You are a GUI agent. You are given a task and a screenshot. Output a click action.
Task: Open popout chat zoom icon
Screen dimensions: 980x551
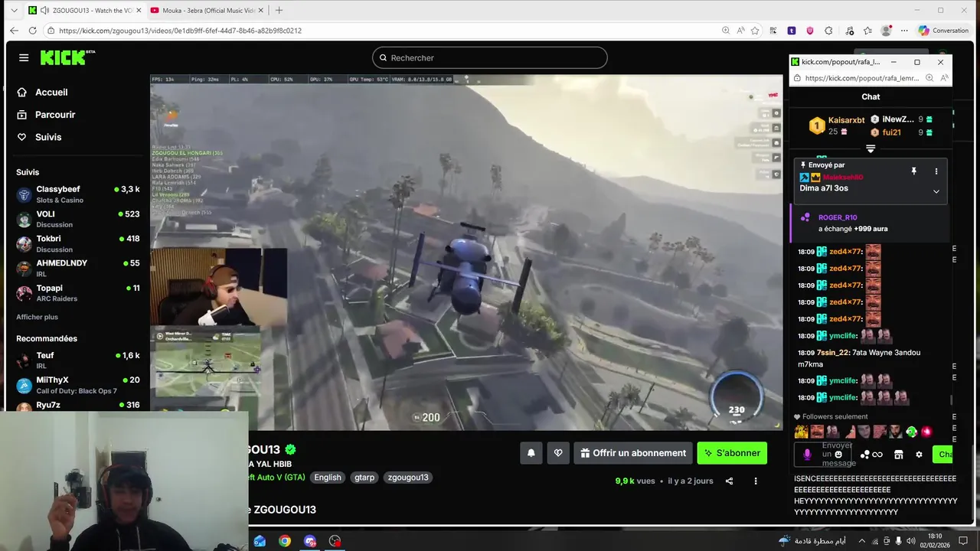(929, 78)
